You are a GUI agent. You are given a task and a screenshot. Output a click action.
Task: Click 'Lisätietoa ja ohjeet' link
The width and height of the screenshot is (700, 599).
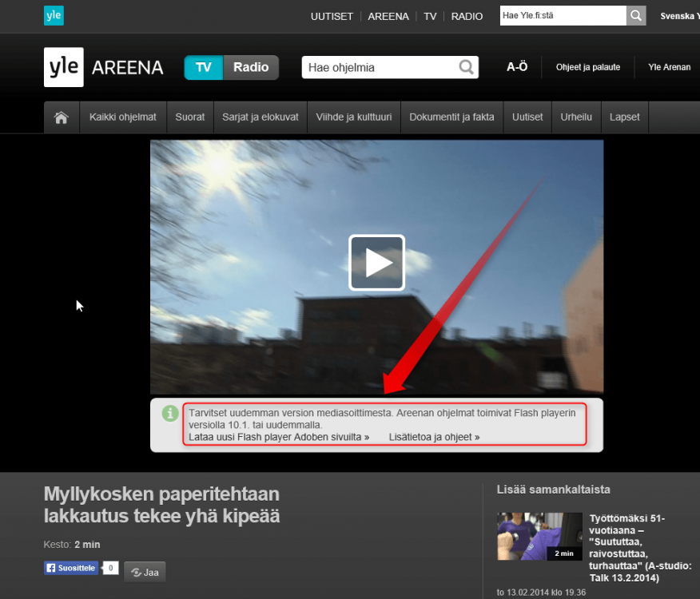tap(434, 437)
